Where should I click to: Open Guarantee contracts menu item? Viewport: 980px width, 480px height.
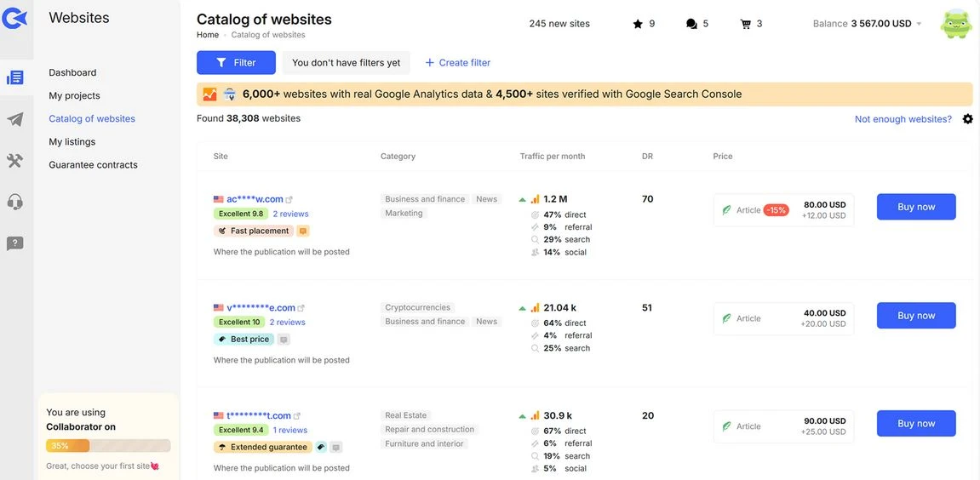(x=93, y=165)
